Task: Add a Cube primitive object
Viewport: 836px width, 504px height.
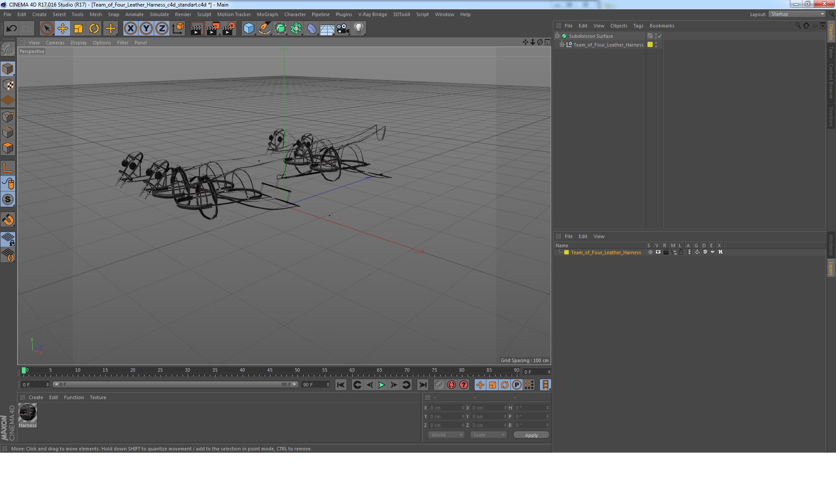Action: coord(249,29)
